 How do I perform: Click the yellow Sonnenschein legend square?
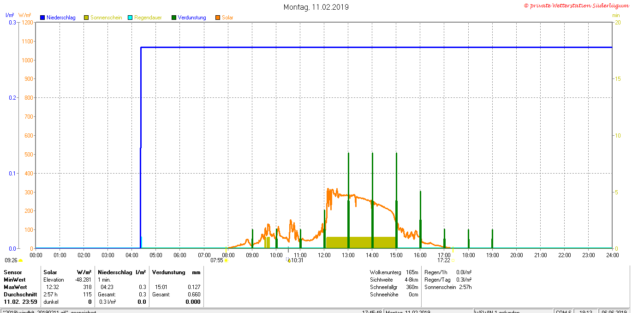[86, 18]
